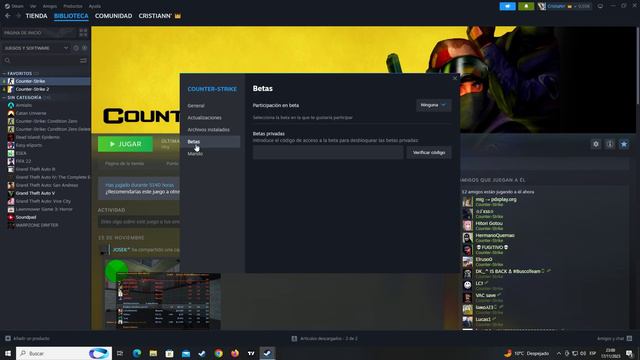Open advanced library filter icon
The width and height of the screenshot is (640, 360).
(83, 60)
